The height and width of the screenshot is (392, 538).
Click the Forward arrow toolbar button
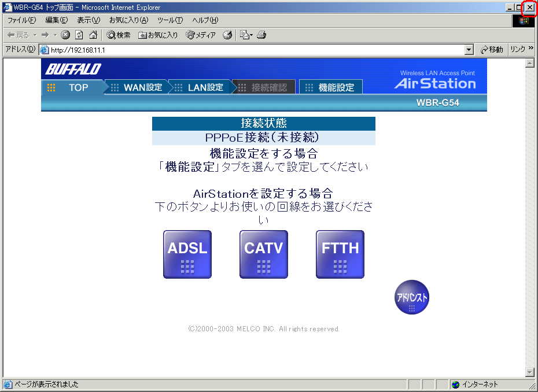tap(45, 35)
